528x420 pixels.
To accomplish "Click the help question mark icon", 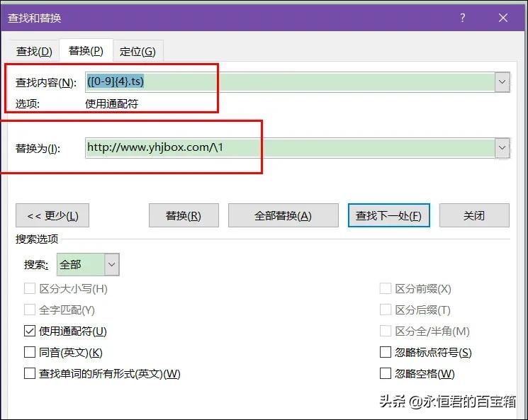I will click(x=463, y=18).
